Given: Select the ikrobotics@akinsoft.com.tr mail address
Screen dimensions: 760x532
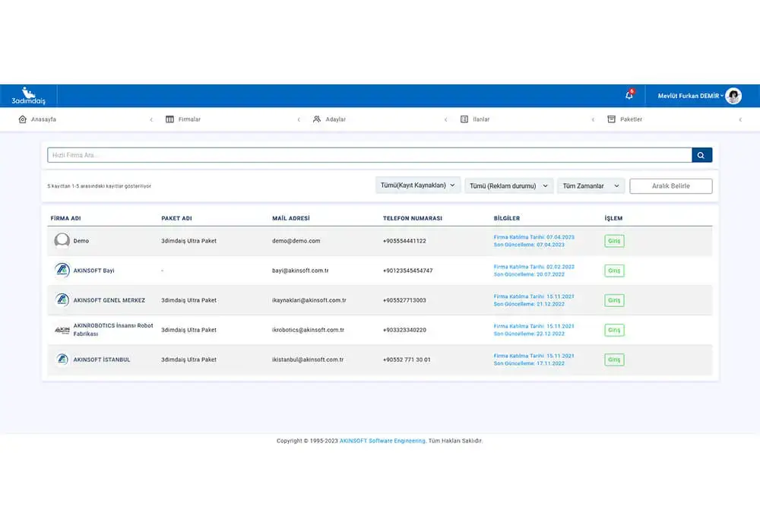Looking at the screenshot, I should [x=308, y=330].
